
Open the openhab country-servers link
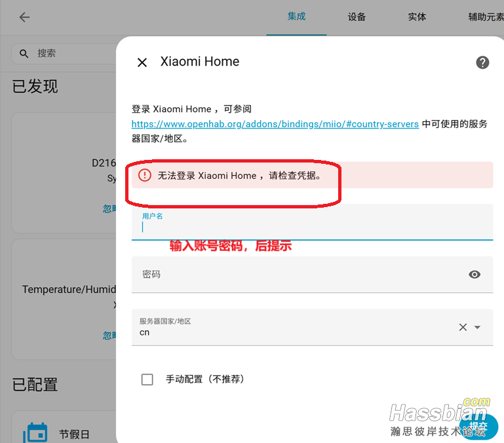pyautogui.click(x=275, y=124)
